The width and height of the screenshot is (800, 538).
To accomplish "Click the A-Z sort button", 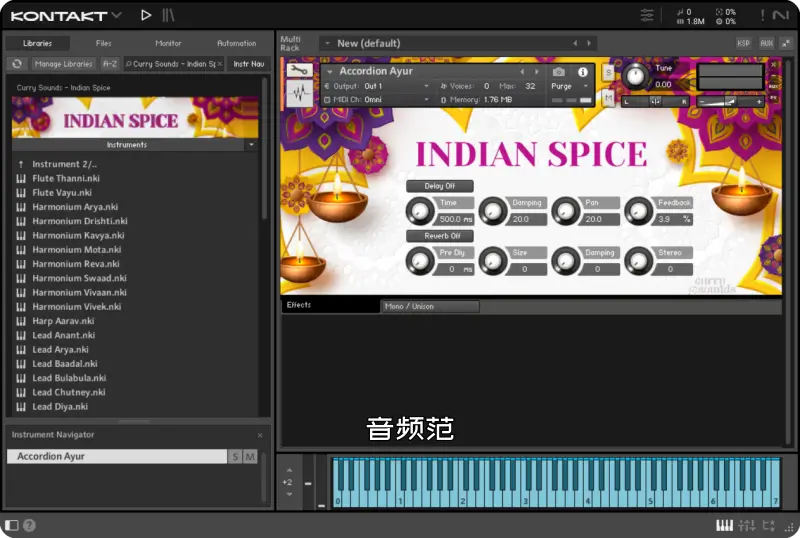I will [x=110, y=64].
